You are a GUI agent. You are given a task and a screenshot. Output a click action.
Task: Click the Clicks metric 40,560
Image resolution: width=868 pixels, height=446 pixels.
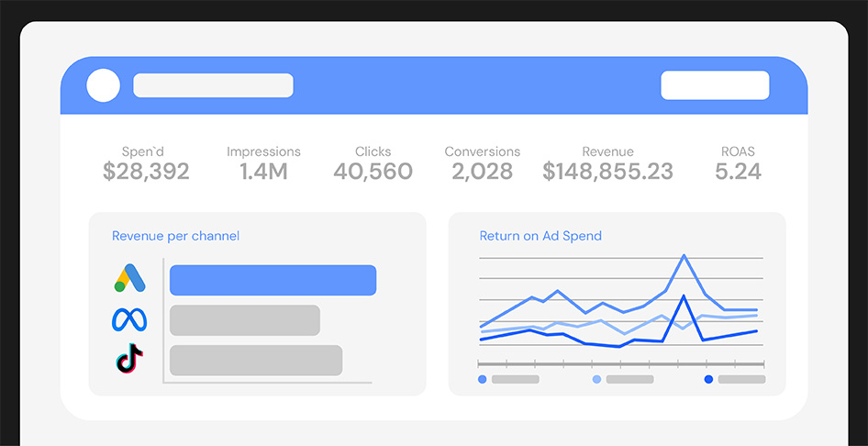[373, 172]
